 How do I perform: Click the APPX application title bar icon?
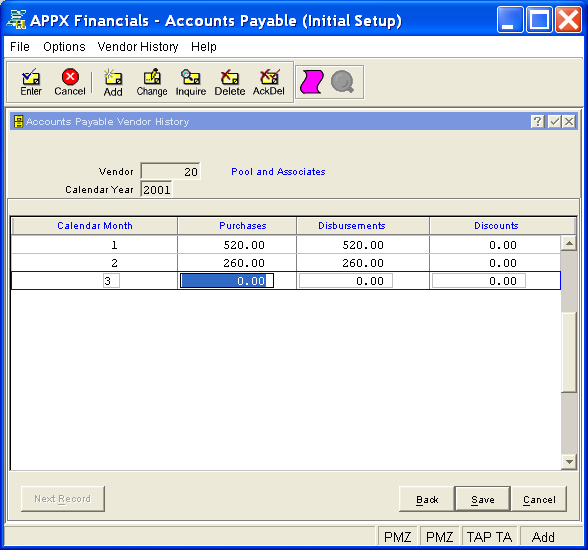click(16, 20)
